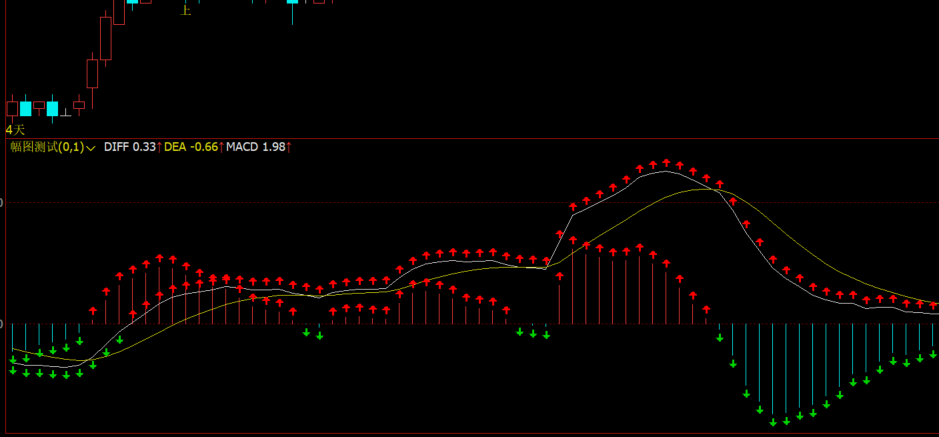
Task: Click the red arrow right after DEA -0.66
Action: coord(222,147)
